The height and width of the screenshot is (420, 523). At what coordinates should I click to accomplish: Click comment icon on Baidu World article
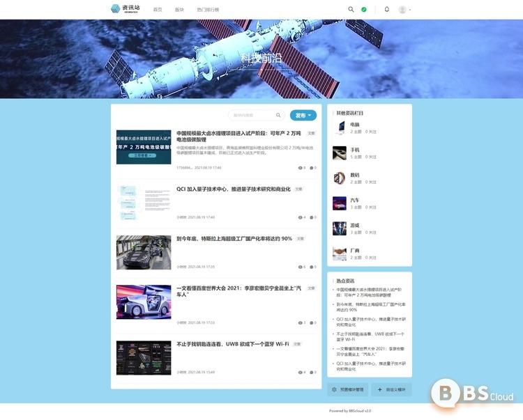312,322
